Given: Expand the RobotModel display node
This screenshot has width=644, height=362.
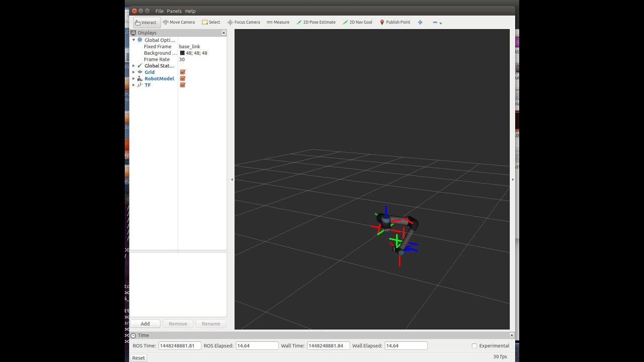Looking at the screenshot, I should (133, 79).
